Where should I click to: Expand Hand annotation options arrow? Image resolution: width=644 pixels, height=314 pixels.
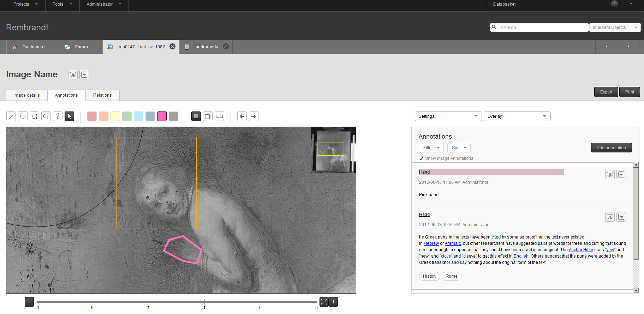tap(621, 174)
